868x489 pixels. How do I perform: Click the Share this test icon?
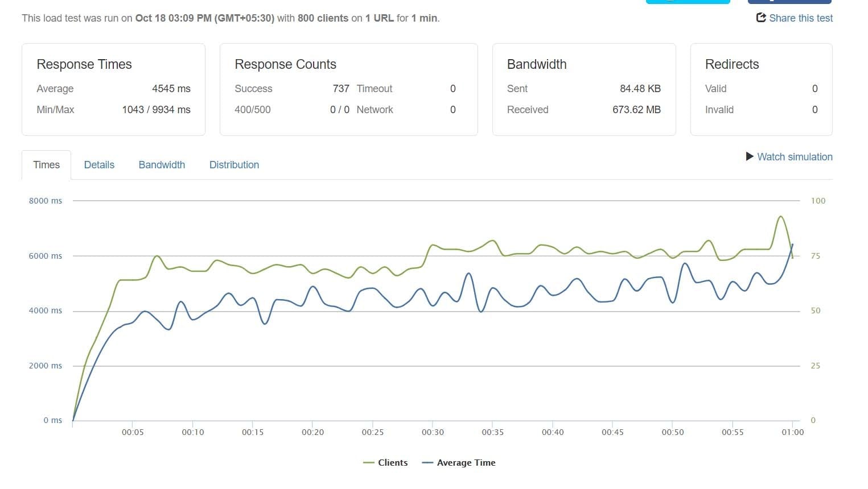[x=761, y=18]
